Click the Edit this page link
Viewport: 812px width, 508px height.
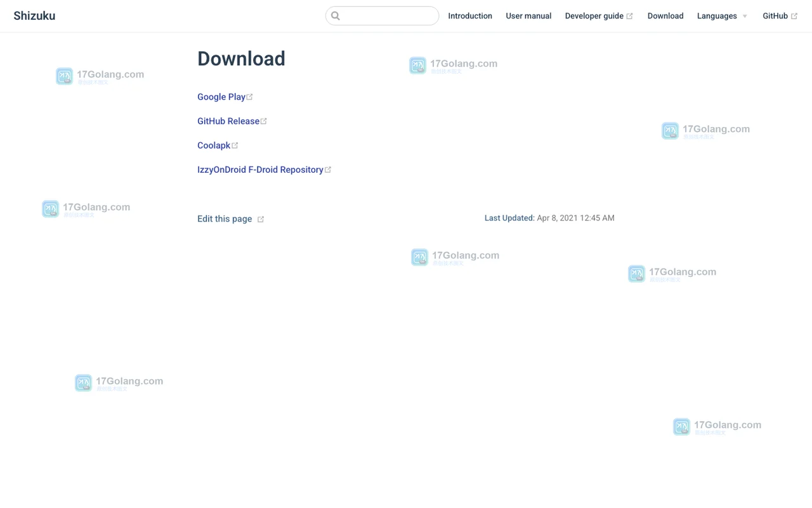click(x=225, y=218)
